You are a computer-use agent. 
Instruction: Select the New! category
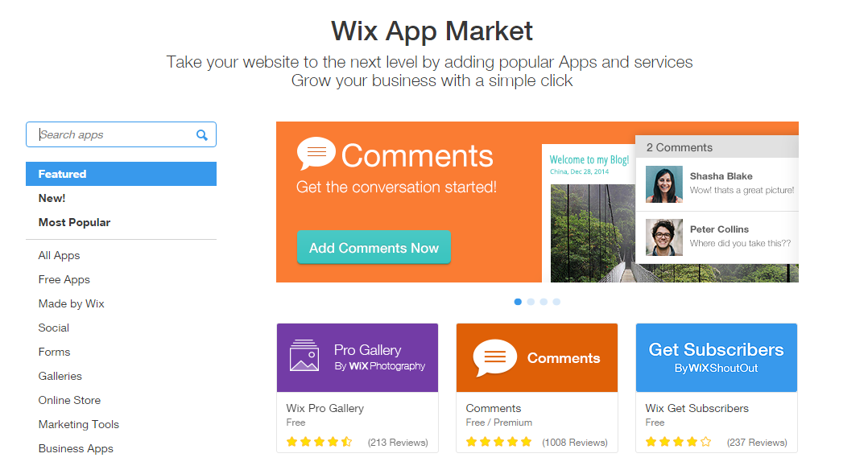click(x=52, y=198)
